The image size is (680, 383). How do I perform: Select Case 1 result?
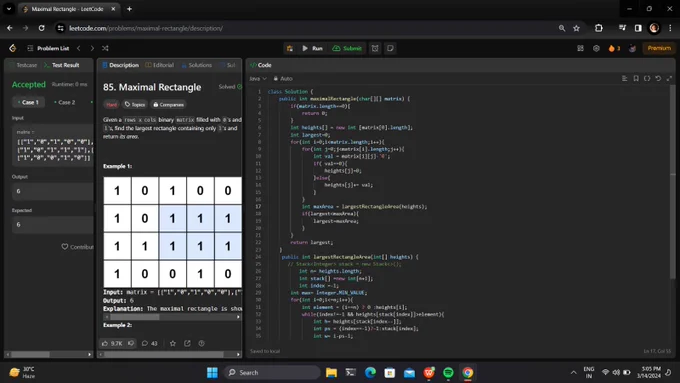coord(29,102)
